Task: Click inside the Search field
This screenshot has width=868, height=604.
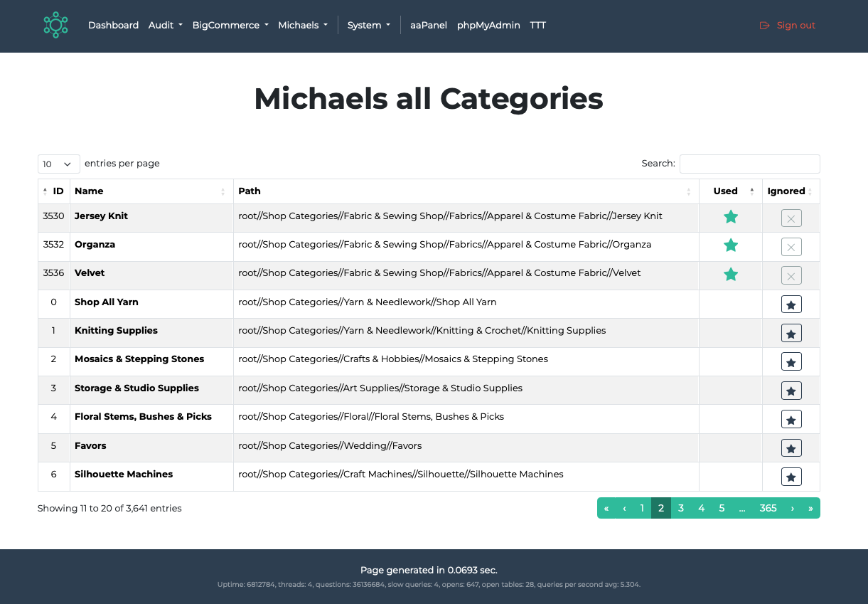Action: pos(749,164)
